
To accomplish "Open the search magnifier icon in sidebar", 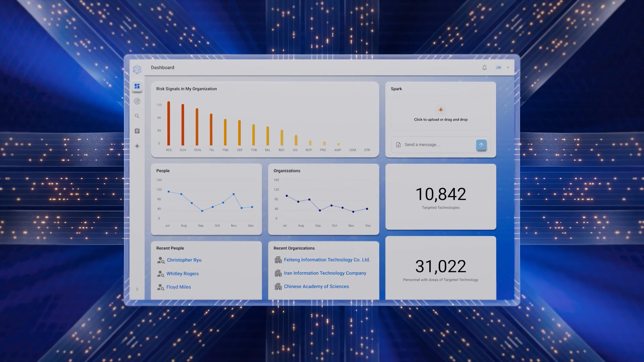I will [137, 116].
